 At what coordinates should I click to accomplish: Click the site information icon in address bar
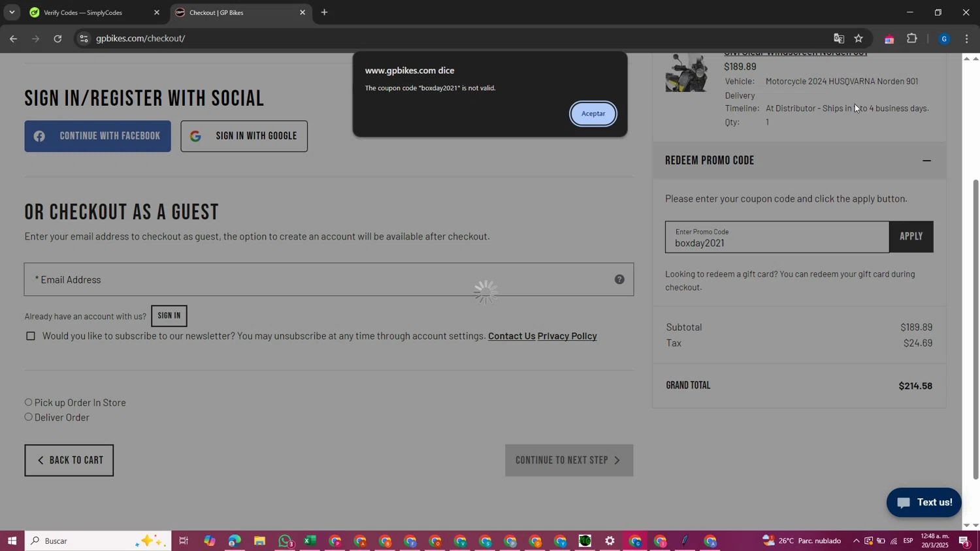click(x=83, y=39)
